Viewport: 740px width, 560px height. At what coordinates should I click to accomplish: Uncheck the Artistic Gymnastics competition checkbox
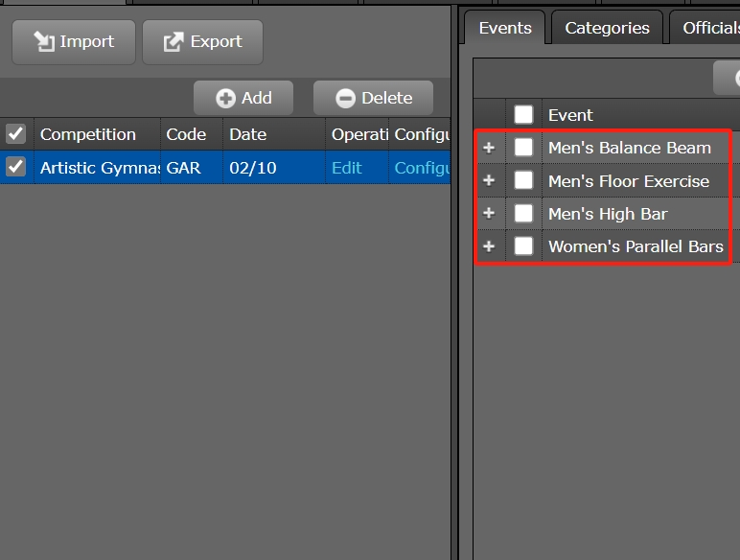click(16, 168)
